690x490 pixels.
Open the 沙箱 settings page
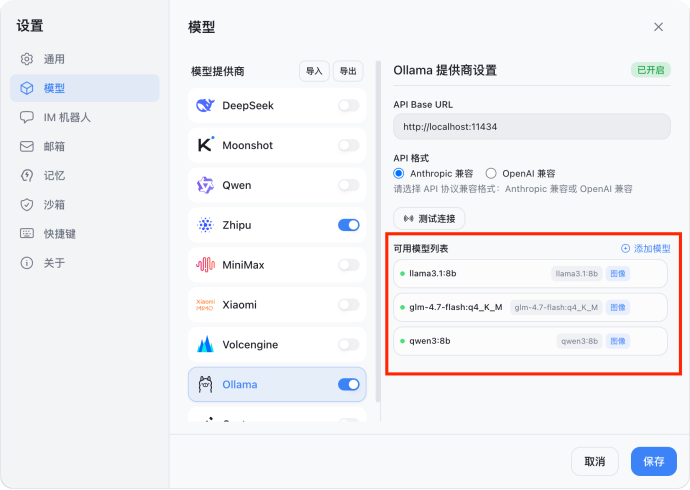[54, 205]
